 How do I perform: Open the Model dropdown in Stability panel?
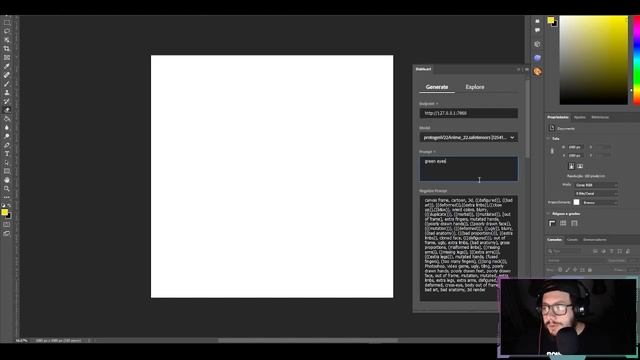click(469, 138)
